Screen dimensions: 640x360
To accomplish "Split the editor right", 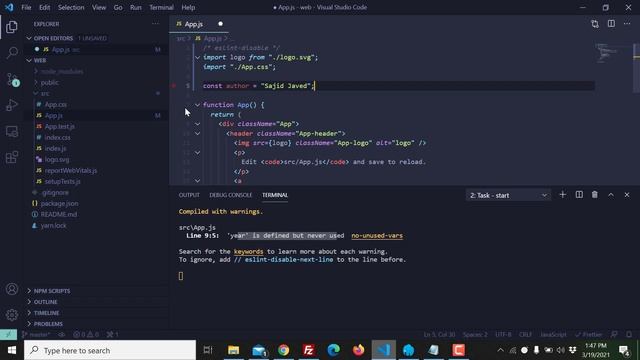I will 611,24.
